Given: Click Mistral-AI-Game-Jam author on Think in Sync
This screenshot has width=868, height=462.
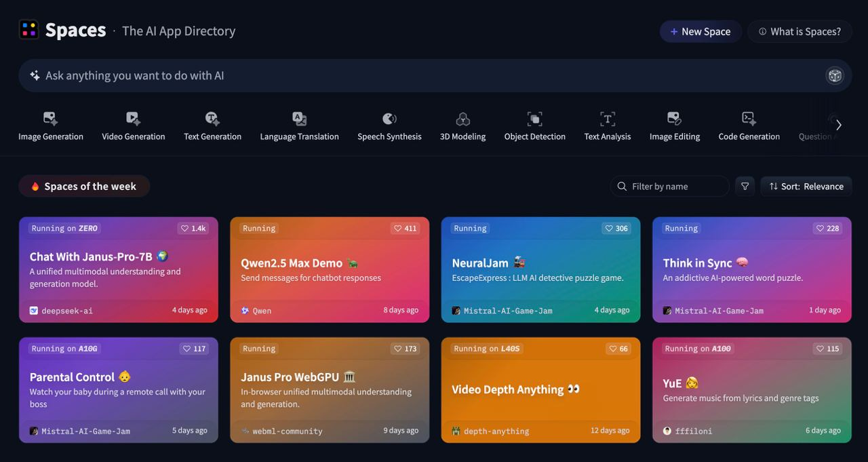Looking at the screenshot, I should pyautogui.click(x=719, y=311).
